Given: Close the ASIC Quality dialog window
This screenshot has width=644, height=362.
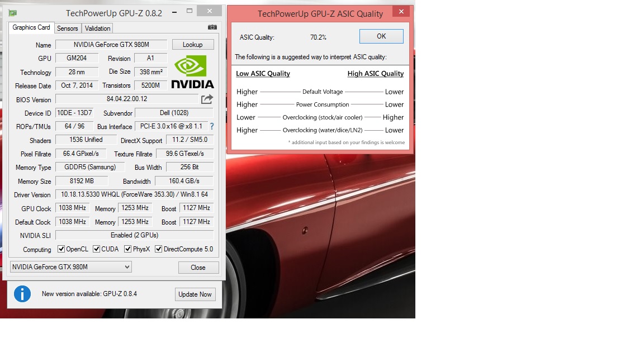Looking at the screenshot, I should click(401, 12).
